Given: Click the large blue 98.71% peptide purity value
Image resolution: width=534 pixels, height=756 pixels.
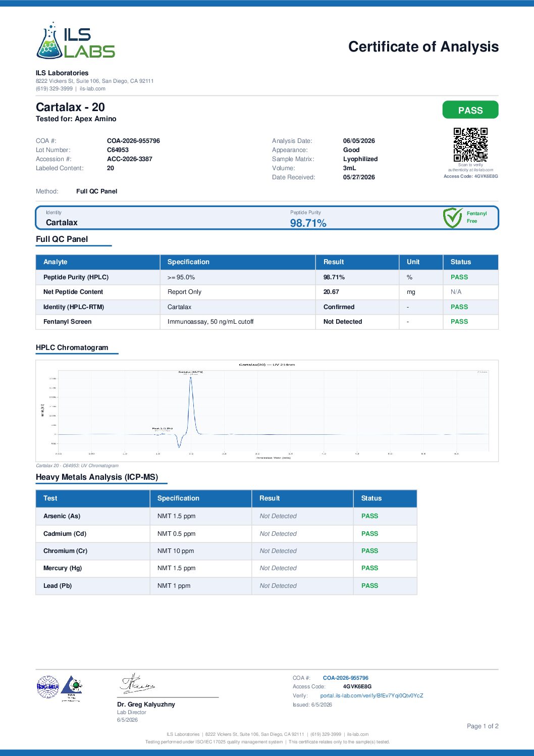Looking at the screenshot, I should pos(308,223).
